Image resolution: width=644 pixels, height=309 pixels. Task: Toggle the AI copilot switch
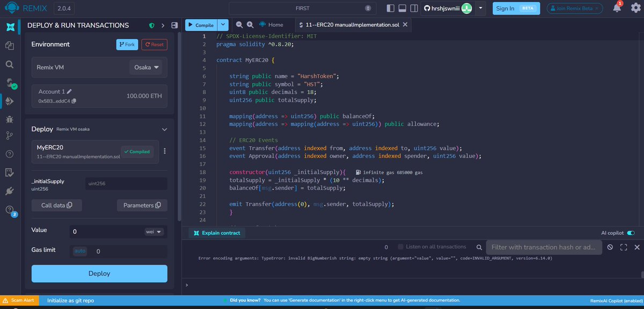pyautogui.click(x=631, y=233)
